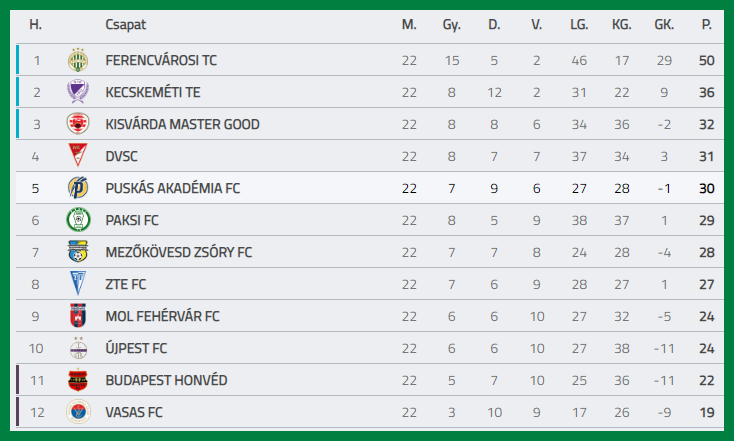Click the Gy. wins column header
This screenshot has width=734, height=441.
[452, 24]
